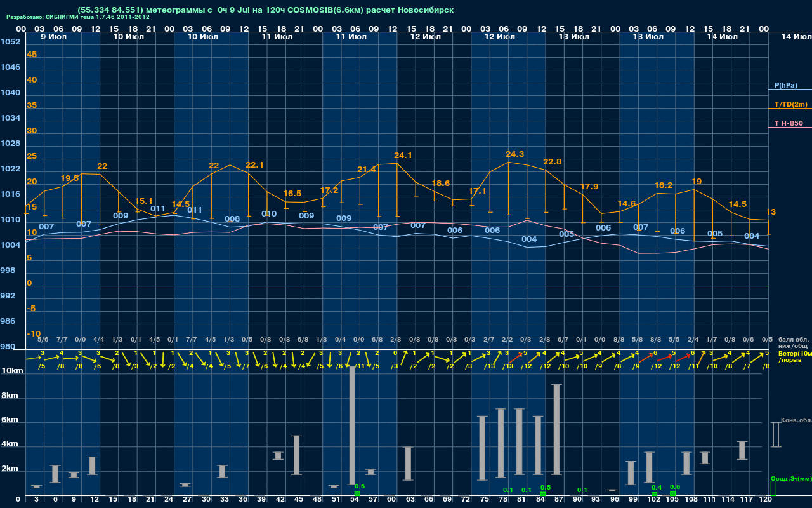Click the cloud bar at hour 45

click(296, 455)
